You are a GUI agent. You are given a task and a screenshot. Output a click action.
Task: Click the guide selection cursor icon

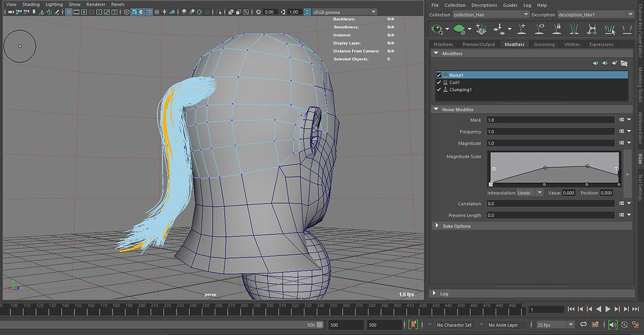(x=610, y=29)
